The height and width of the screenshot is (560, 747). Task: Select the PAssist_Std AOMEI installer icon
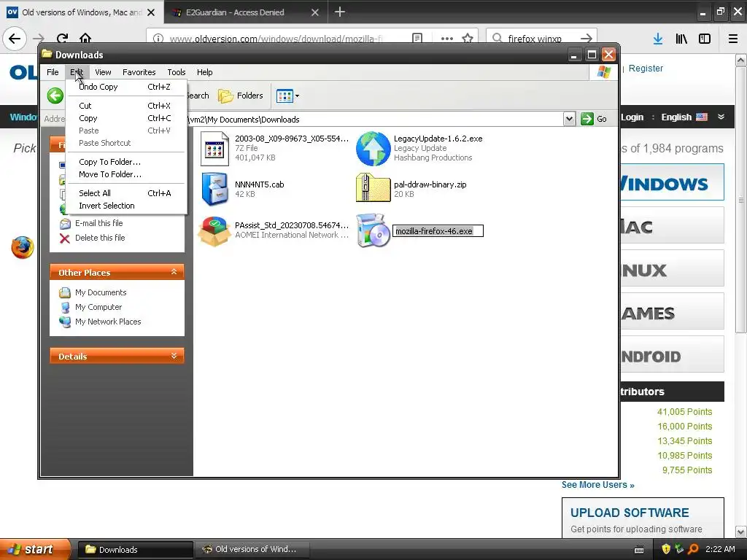pyautogui.click(x=214, y=231)
